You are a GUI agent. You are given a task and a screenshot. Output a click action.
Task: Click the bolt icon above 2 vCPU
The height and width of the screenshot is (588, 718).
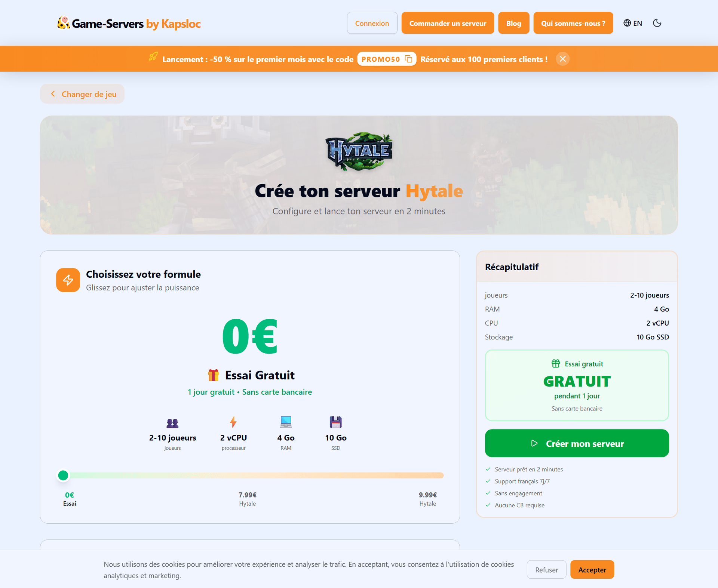click(x=233, y=422)
